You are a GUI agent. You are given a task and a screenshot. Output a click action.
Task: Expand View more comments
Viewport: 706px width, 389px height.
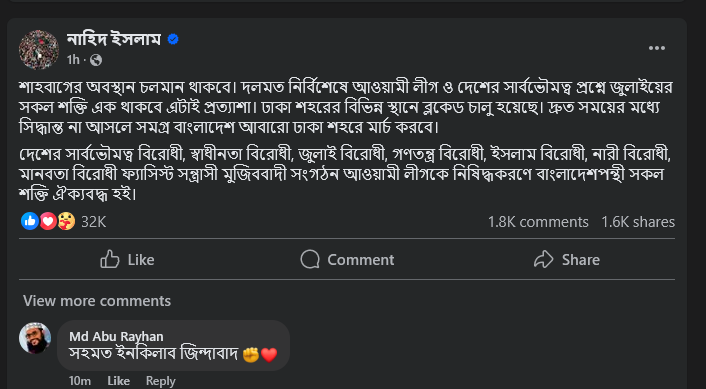(x=97, y=300)
